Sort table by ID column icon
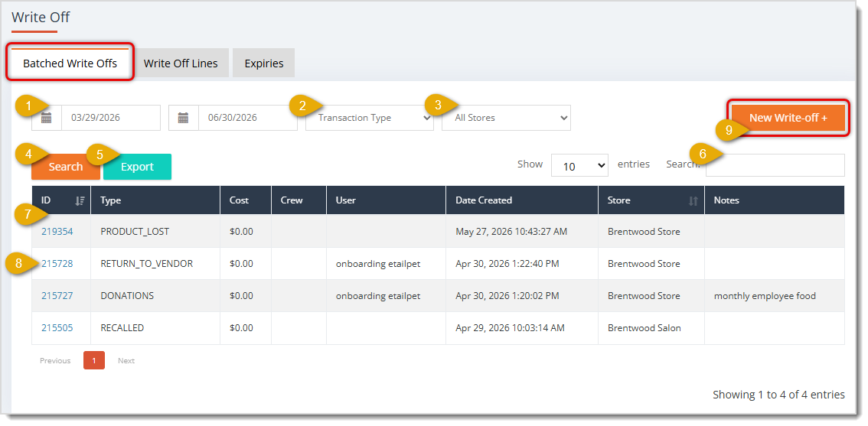Image resolution: width=868 pixels, height=426 pixels. [x=80, y=201]
